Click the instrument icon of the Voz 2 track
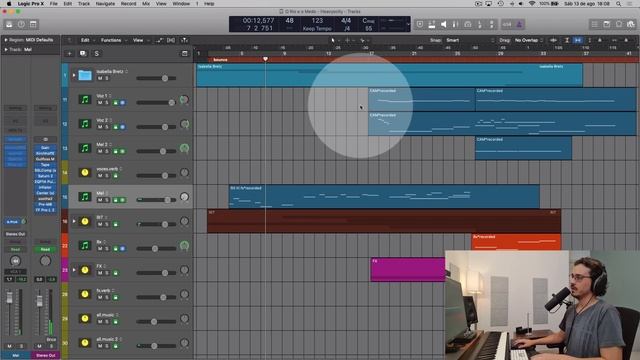This screenshot has height=360, width=640. (x=85, y=124)
